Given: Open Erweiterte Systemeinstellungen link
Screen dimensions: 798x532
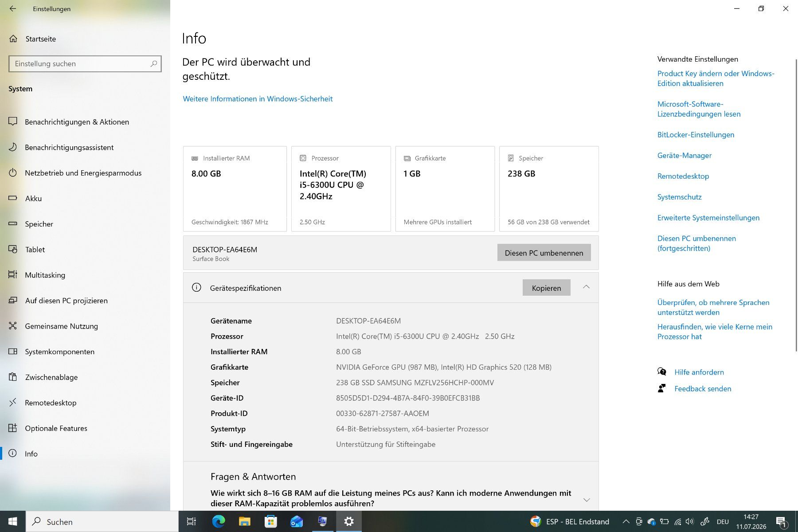Looking at the screenshot, I should [708, 218].
